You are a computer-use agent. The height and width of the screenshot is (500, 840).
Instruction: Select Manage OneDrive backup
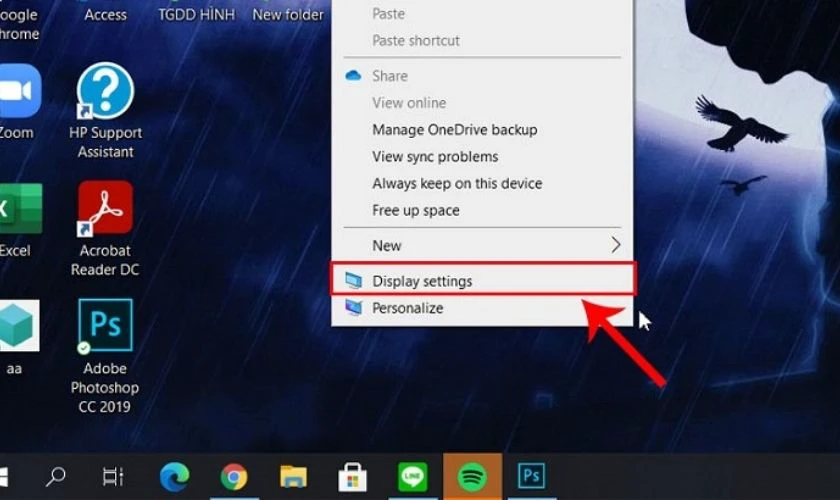[x=483, y=130]
